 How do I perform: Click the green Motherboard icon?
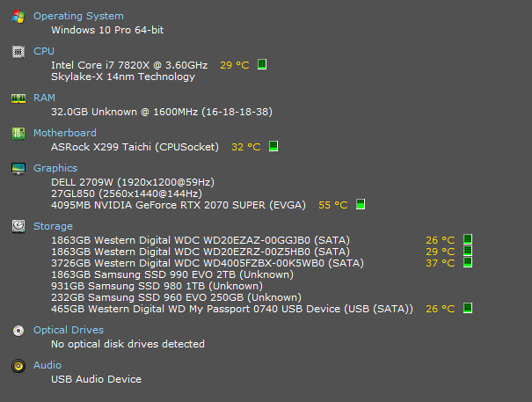18,134
